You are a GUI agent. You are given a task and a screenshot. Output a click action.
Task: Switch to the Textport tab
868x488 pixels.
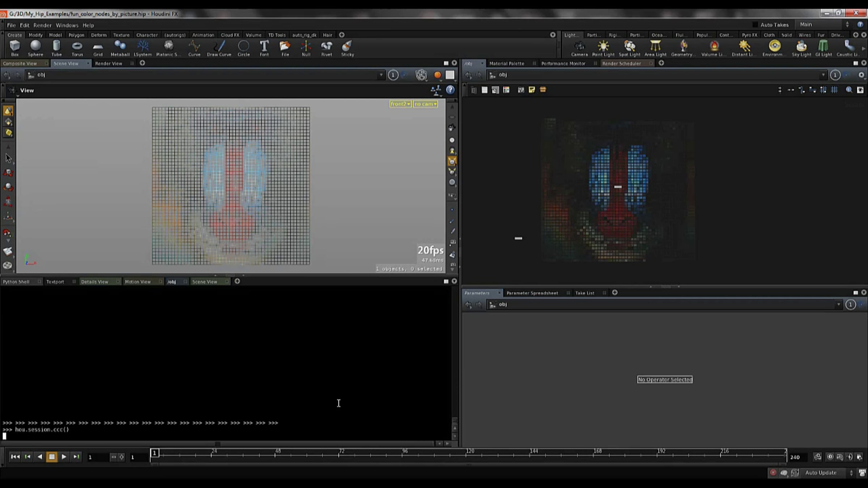click(55, 282)
